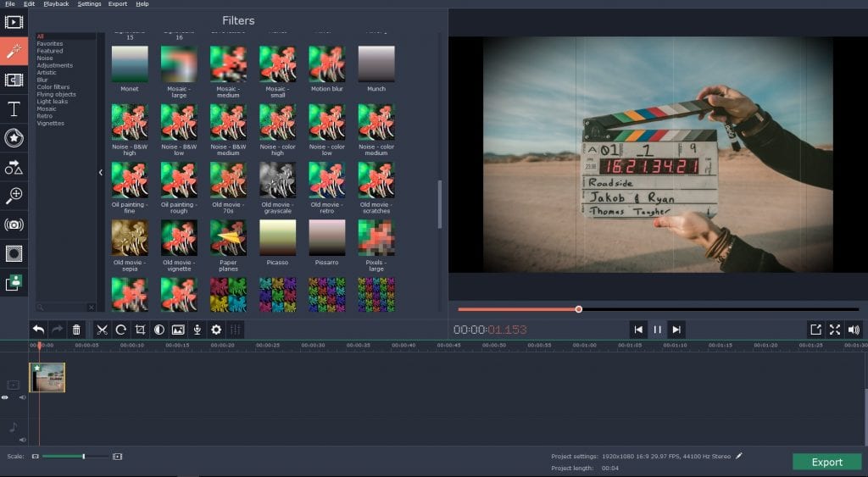Viewport: 868px width, 477px height.
Task: Mute the video track audio
Action: [23, 397]
